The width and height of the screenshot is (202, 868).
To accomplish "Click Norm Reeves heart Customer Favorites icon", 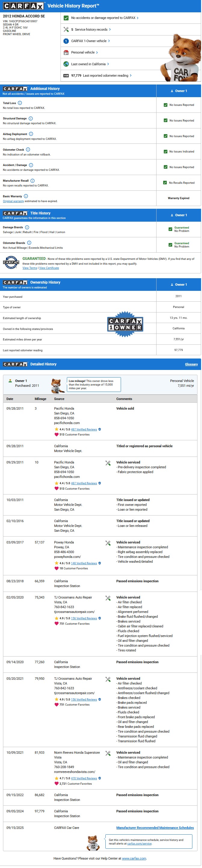I will coord(56,783).
